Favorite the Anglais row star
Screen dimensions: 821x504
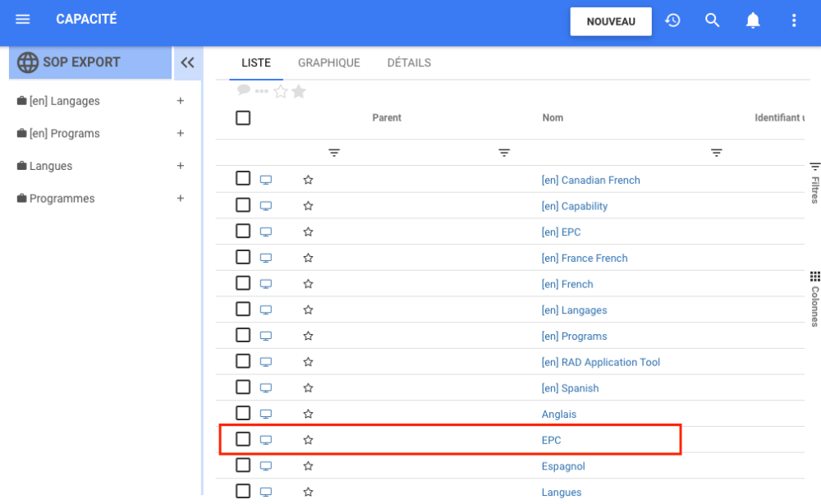click(308, 415)
